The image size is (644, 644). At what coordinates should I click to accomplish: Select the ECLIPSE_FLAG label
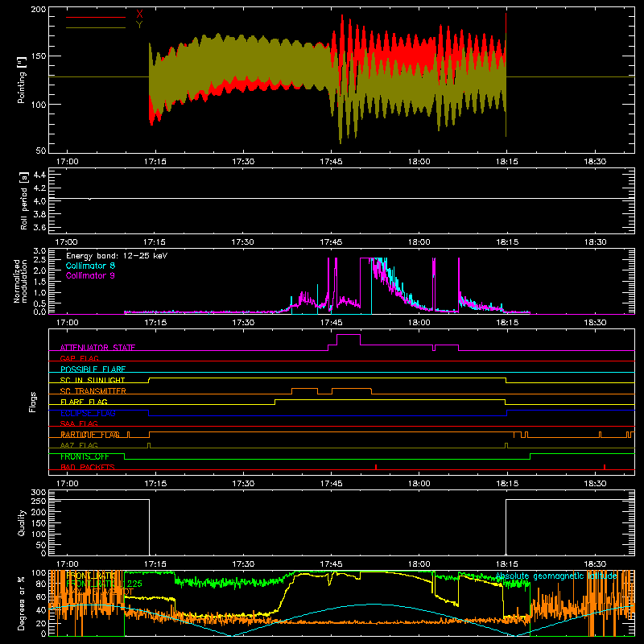tap(88, 413)
